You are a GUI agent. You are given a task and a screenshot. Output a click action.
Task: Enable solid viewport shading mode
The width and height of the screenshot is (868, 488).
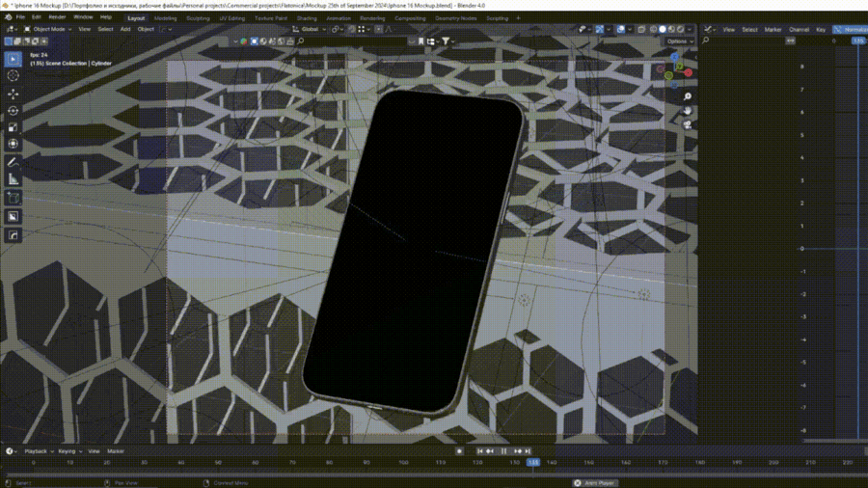click(662, 30)
